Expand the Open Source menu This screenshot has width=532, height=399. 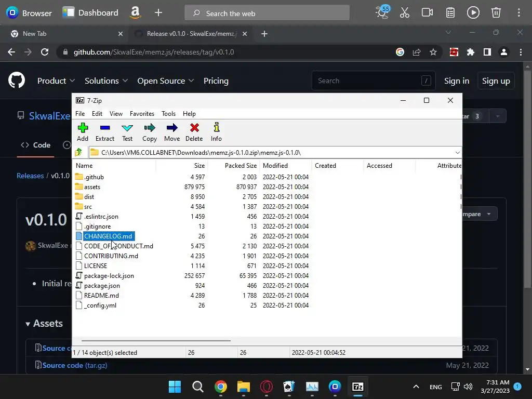coord(166,81)
